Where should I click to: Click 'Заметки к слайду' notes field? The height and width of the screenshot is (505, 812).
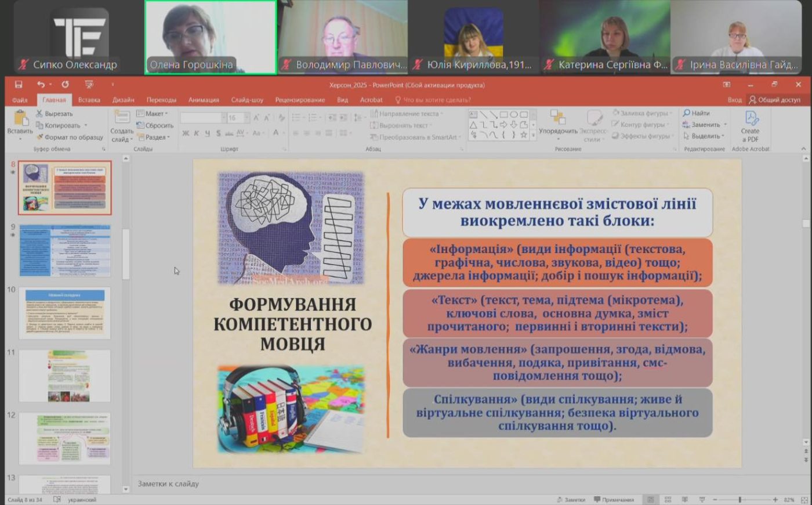tap(168, 484)
